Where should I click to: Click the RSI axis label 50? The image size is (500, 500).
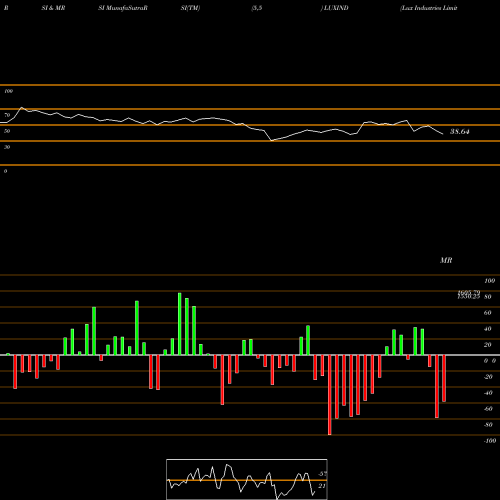coord(7,131)
